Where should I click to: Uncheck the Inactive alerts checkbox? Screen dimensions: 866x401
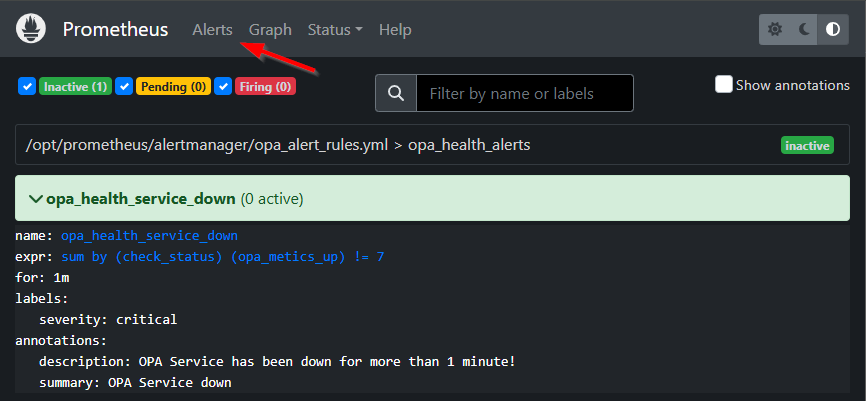click(27, 86)
